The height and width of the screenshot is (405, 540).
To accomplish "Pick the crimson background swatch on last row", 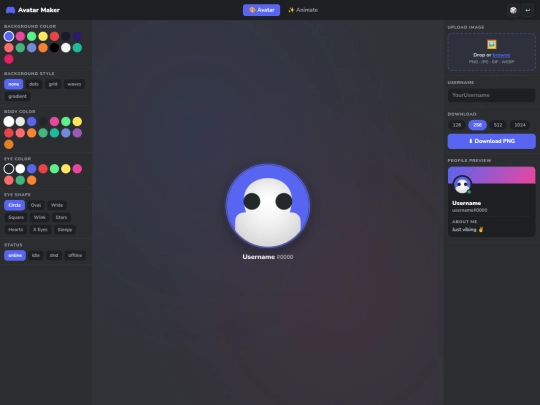I will pyautogui.click(x=9, y=59).
